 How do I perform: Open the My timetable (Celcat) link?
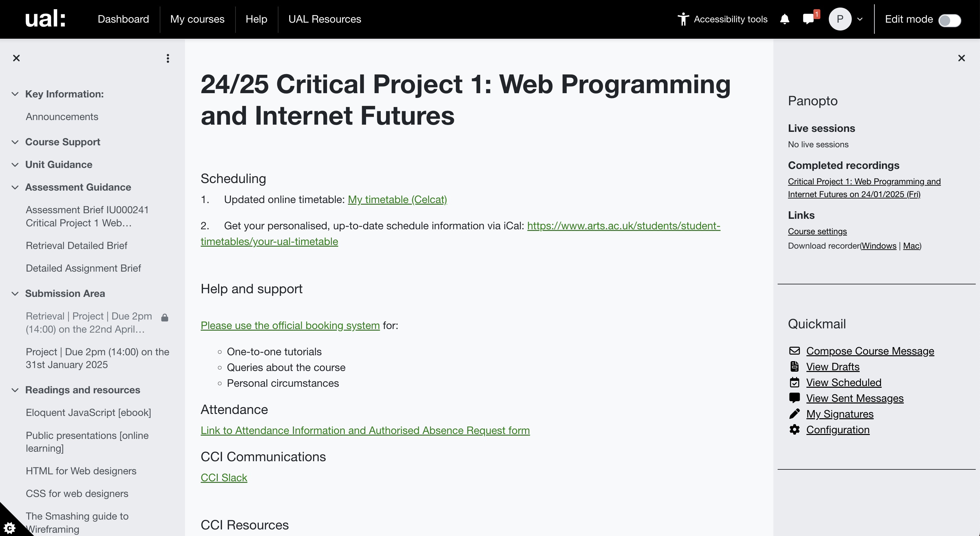[397, 199]
